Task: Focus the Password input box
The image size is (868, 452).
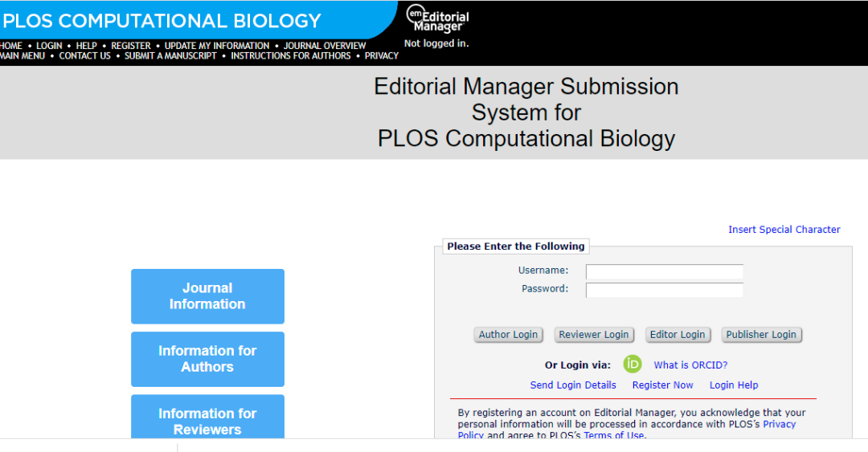Action: 664,290
